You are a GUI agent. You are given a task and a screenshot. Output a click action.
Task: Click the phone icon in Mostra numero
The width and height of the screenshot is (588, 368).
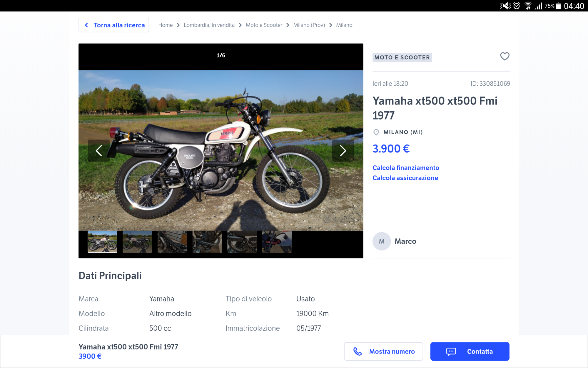(x=358, y=351)
